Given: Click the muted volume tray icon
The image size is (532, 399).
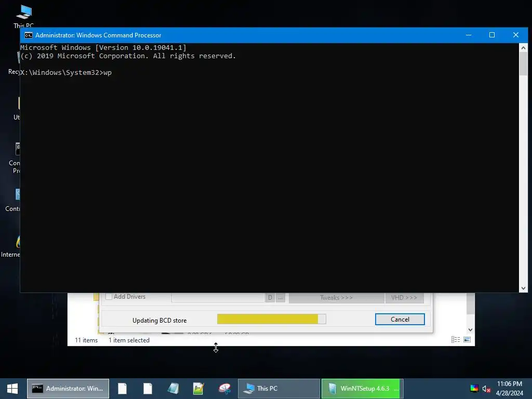Looking at the screenshot, I should (x=486, y=389).
